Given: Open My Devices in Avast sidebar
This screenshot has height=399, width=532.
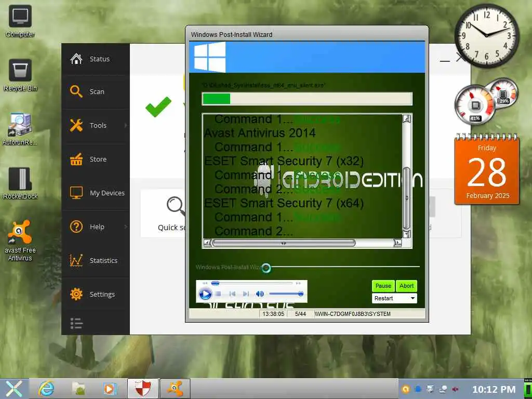Looking at the screenshot, I should pos(96,193).
